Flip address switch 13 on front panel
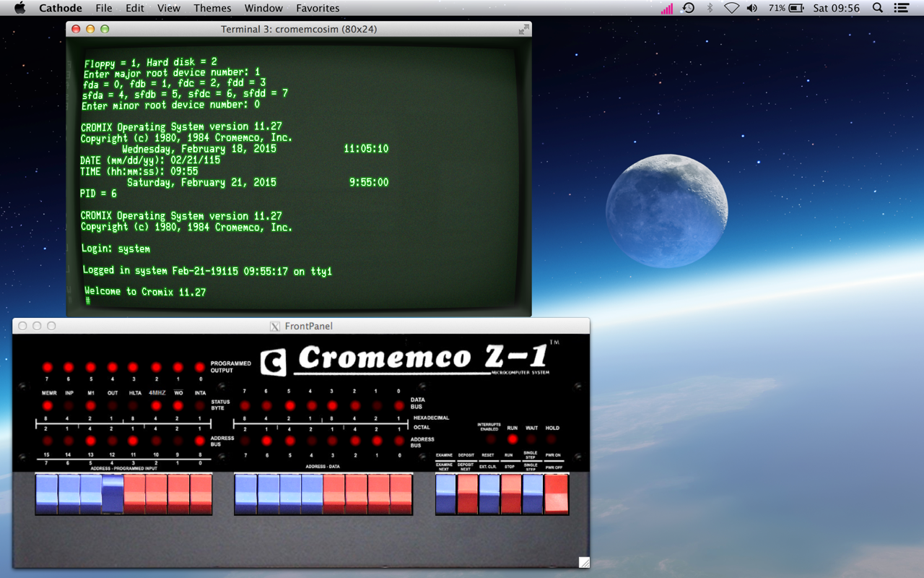Image resolution: width=924 pixels, height=578 pixels. point(90,494)
